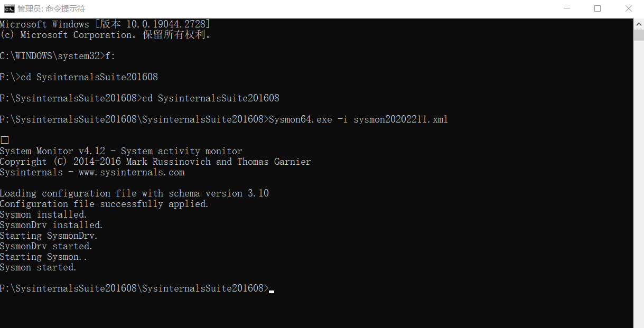The image size is (644, 328).
Task: Click the sysmon20202211.xml filename
Action: tap(400, 119)
